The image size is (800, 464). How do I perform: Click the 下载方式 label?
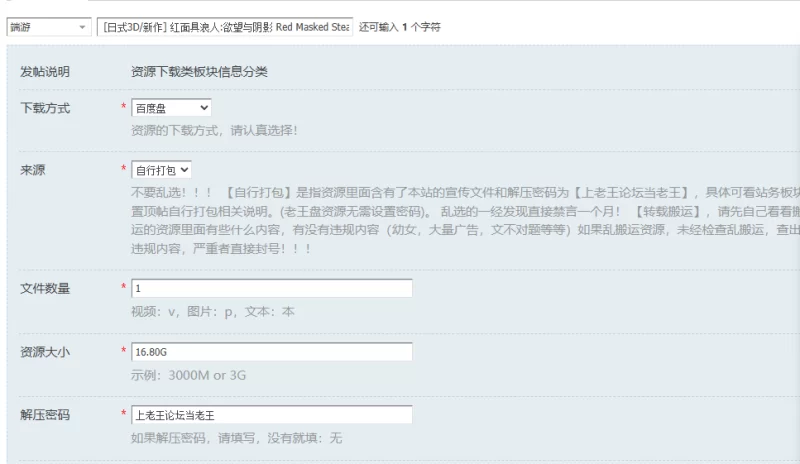[45, 108]
